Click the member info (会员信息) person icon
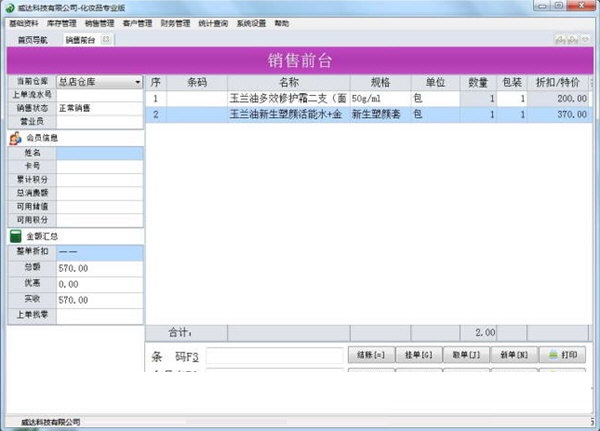This screenshot has width=600, height=431. (15, 138)
